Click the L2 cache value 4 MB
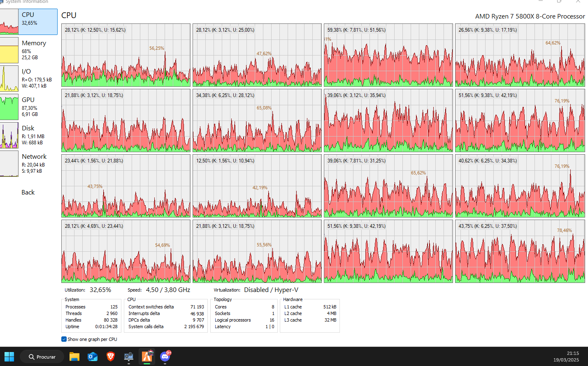 (x=332, y=313)
